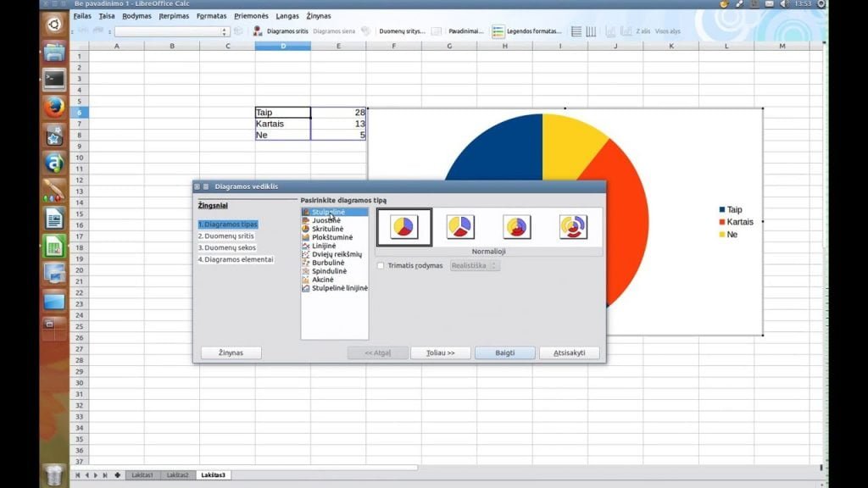868x488 pixels.
Task: Toggle horizontal grid lines icon
Action: pyautogui.click(x=576, y=31)
